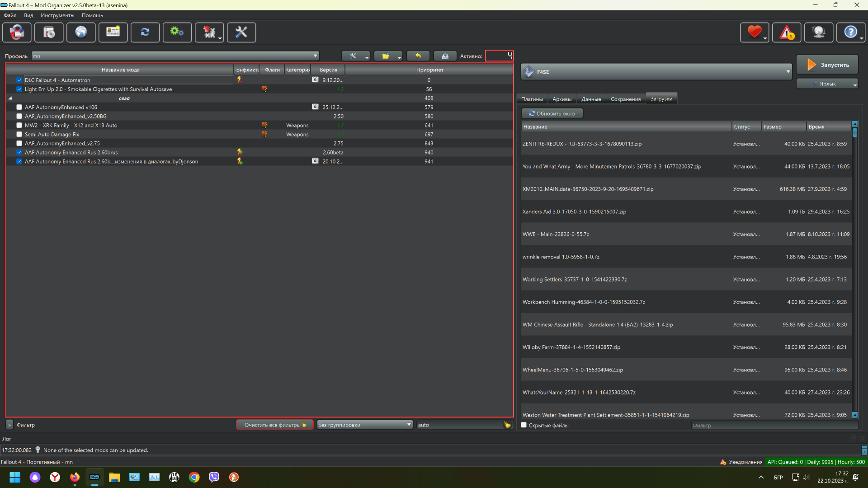Open the warning triangle notifications icon

coord(786,33)
